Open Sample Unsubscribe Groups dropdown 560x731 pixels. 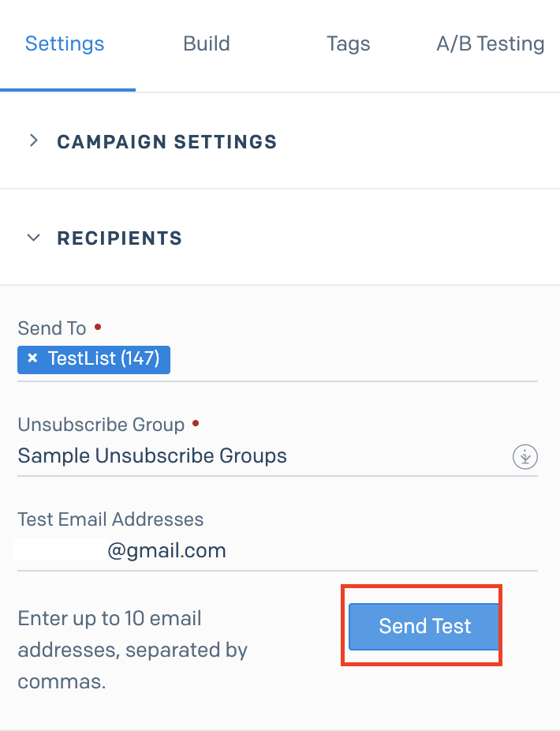pos(278,456)
